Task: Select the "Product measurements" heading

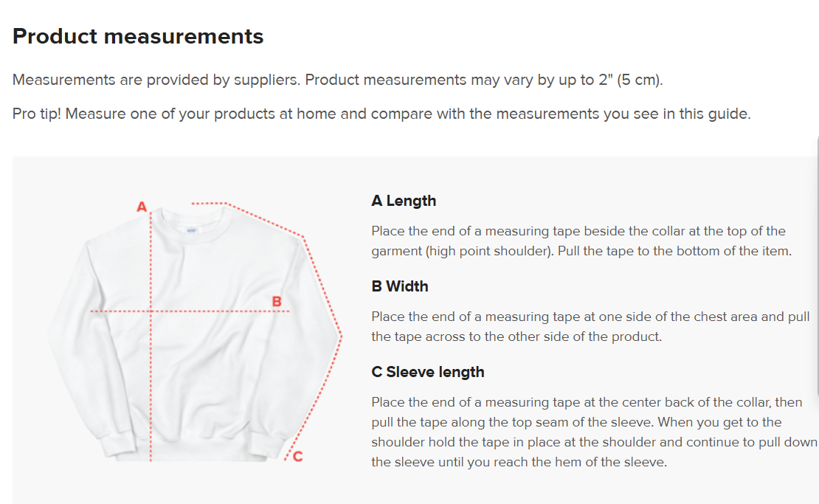Action: click(138, 36)
